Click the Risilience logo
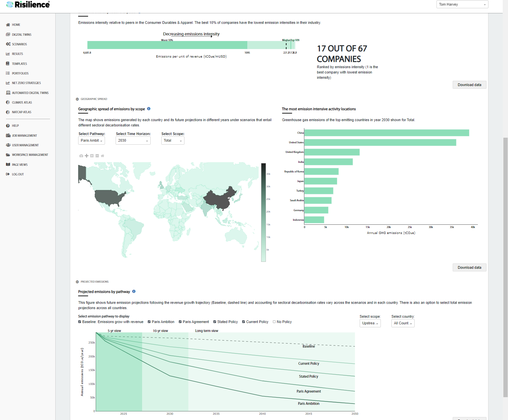This screenshot has height=420, width=508. 28,5
